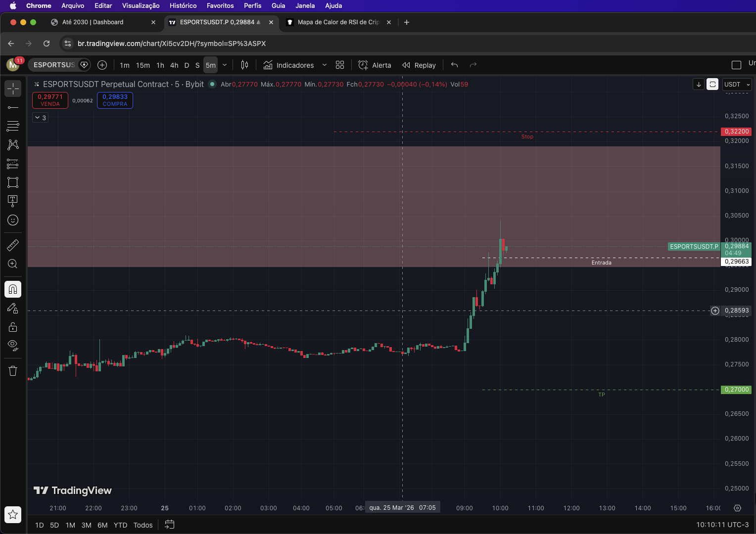Switch to the Até 2030 Dashboard tab
This screenshot has height=534, width=756.
93,22
